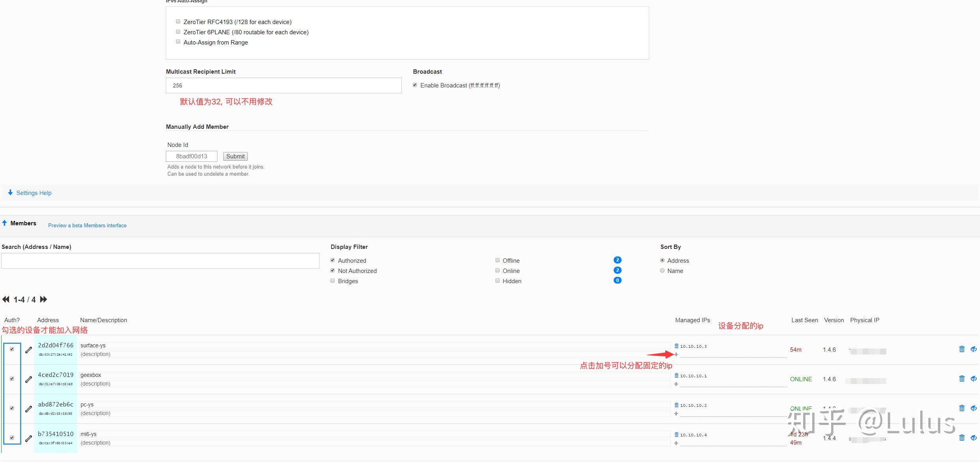Image resolution: width=980 pixels, height=462 pixels.
Task: Click wrench icon for geexbox member
Action: pyautogui.click(x=28, y=379)
